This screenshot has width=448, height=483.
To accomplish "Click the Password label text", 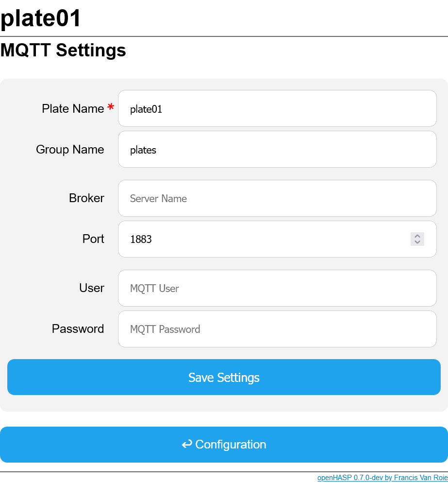I will click(x=78, y=329).
